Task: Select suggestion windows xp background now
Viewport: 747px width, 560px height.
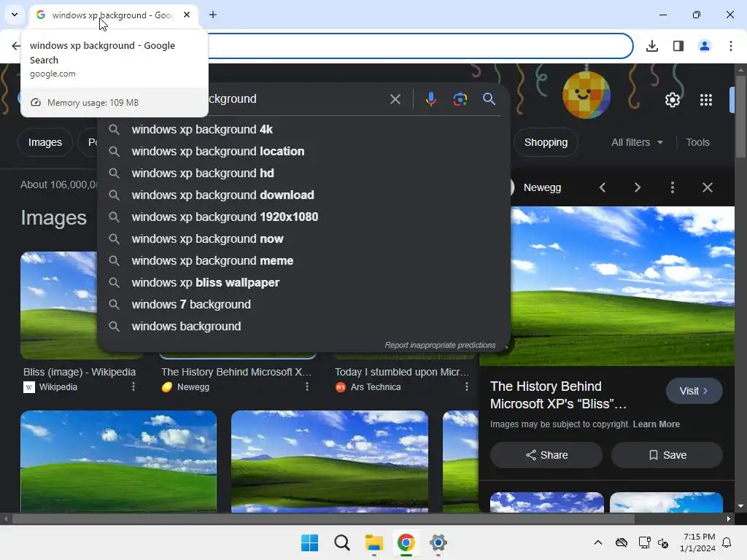Action: coord(303,239)
